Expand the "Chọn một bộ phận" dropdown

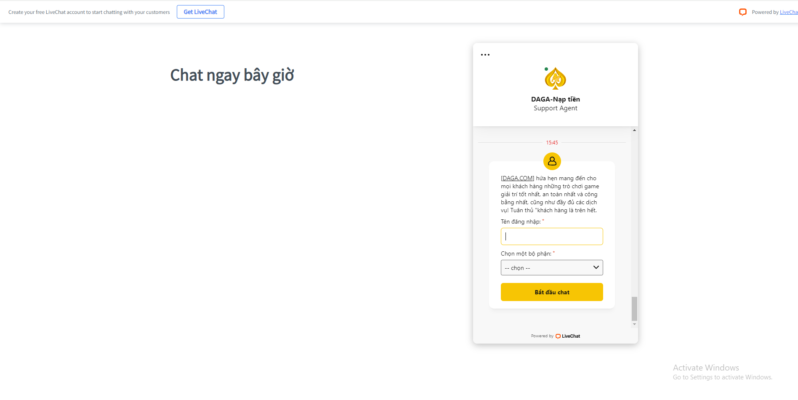coord(551,268)
